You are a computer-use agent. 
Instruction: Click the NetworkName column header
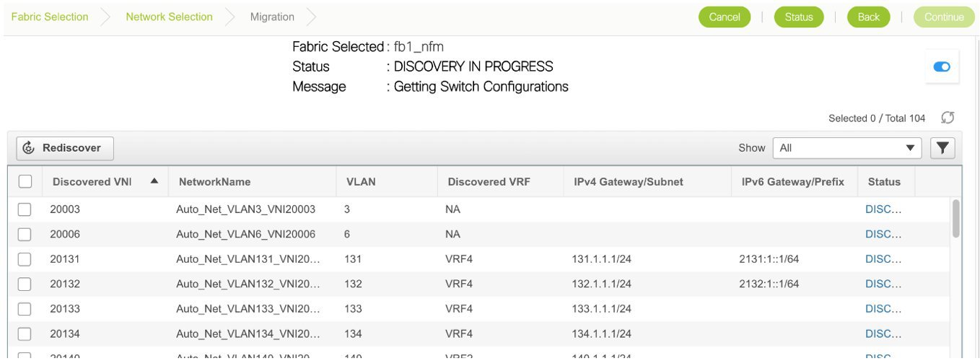(214, 182)
